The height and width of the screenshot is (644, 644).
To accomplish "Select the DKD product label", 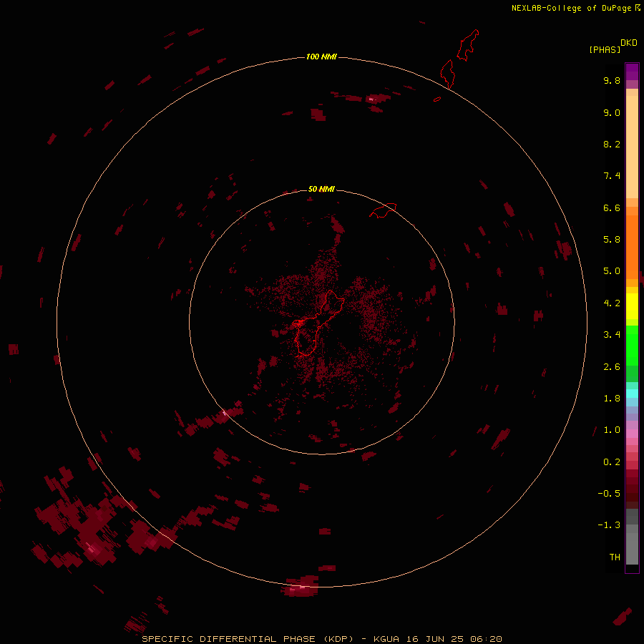I will (x=629, y=43).
